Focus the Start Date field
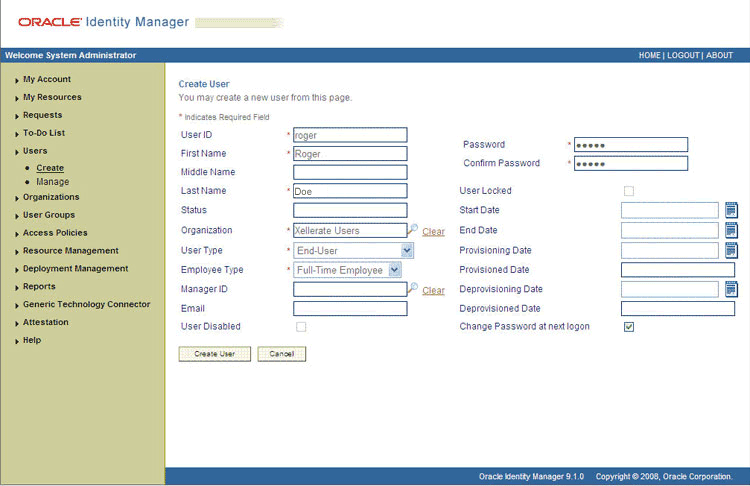 pos(670,210)
